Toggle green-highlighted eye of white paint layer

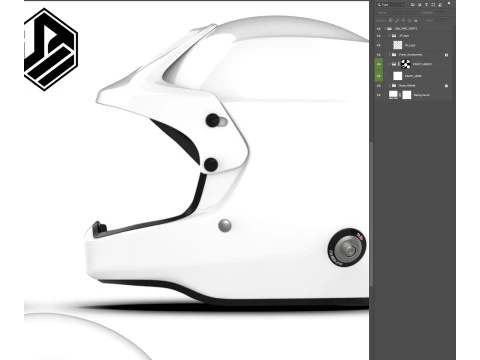click(x=379, y=76)
